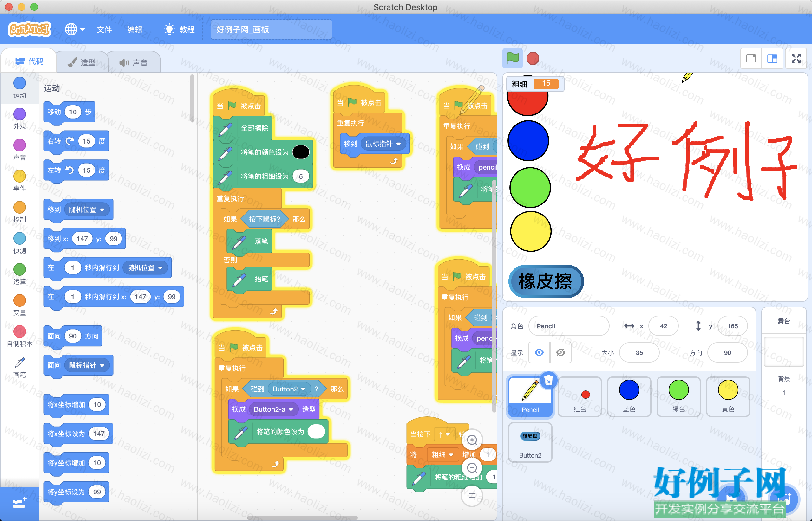Screen dimensions: 812x521
Task: Zoom out the code workspace
Action: tap(472, 468)
